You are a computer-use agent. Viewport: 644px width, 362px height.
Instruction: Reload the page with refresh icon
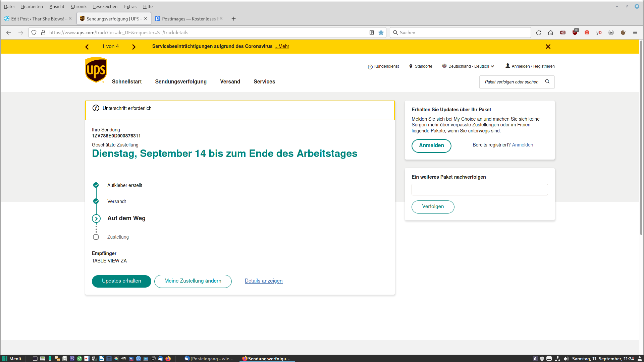click(x=539, y=33)
